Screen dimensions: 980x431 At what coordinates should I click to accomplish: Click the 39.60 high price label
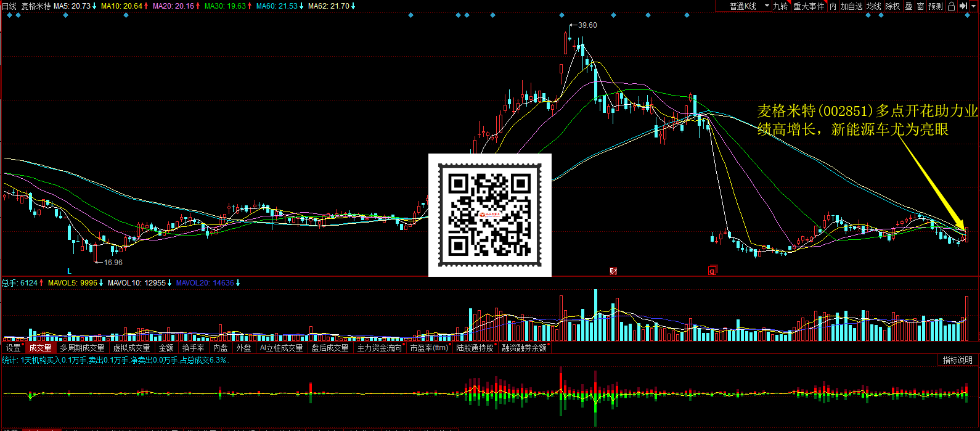click(587, 25)
